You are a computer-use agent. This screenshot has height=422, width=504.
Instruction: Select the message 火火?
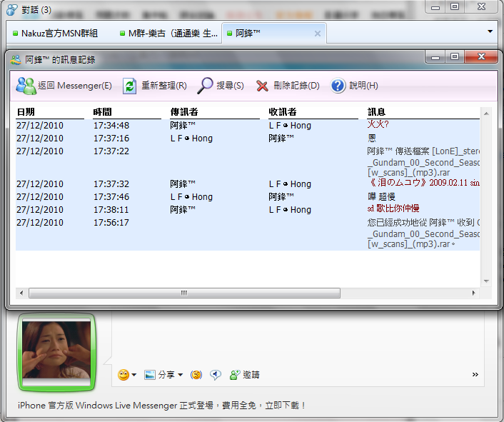(378, 124)
